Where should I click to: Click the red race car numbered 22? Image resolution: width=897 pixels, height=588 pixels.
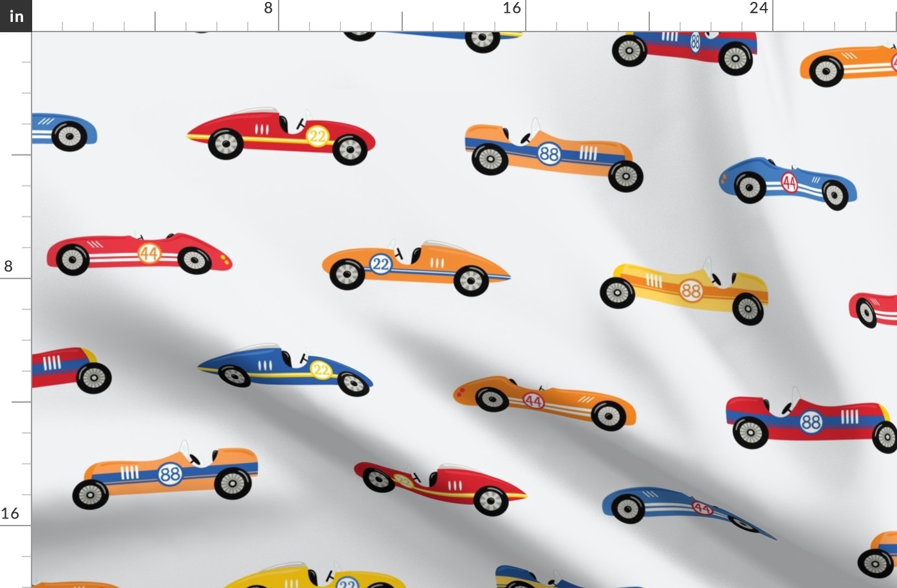coord(281,136)
